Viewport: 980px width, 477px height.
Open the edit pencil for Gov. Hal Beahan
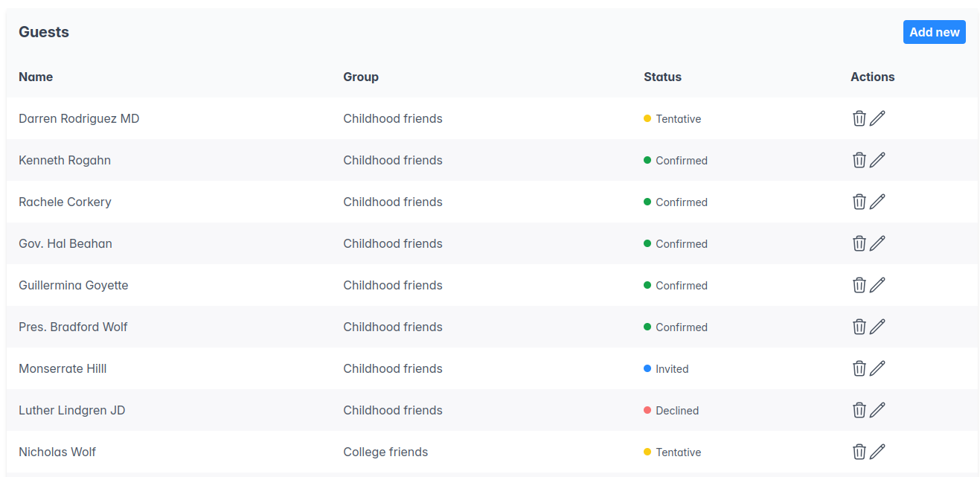[880, 243]
